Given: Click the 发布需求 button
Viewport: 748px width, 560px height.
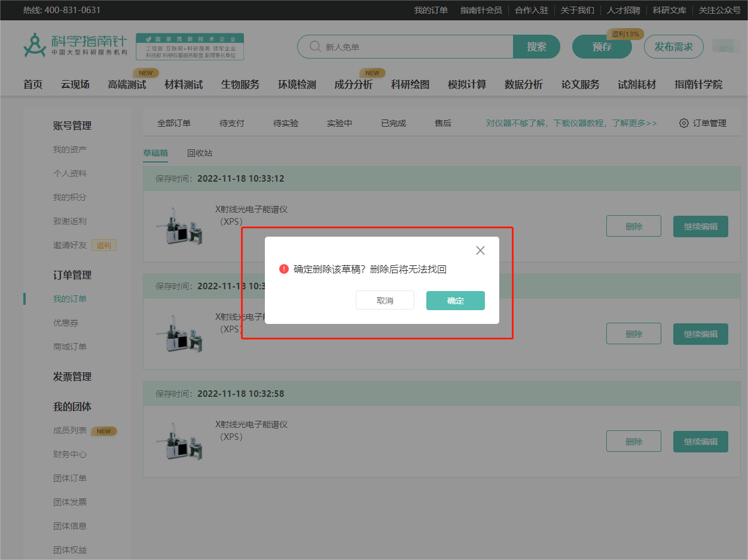Looking at the screenshot, I should (674, 46).
